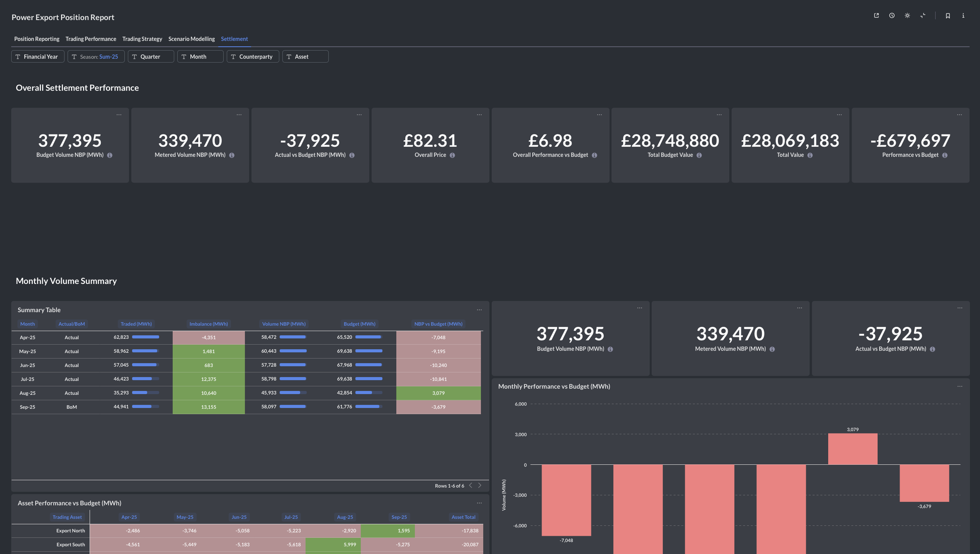Click the Aug-25 3,079 chart bar

[852, 449]
